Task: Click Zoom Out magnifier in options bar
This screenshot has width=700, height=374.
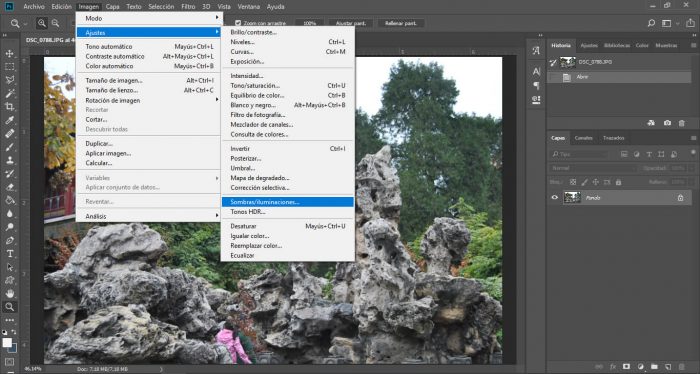Action: tap(55, 23)
